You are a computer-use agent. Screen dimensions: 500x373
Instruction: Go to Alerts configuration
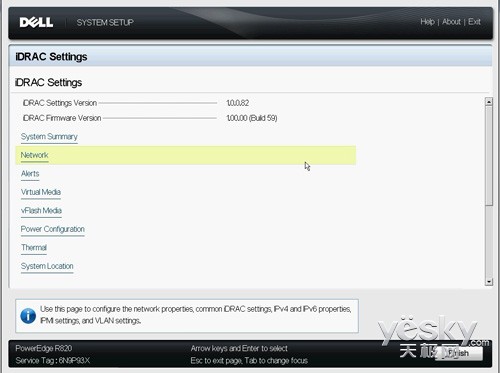click(x=30, y=174)
